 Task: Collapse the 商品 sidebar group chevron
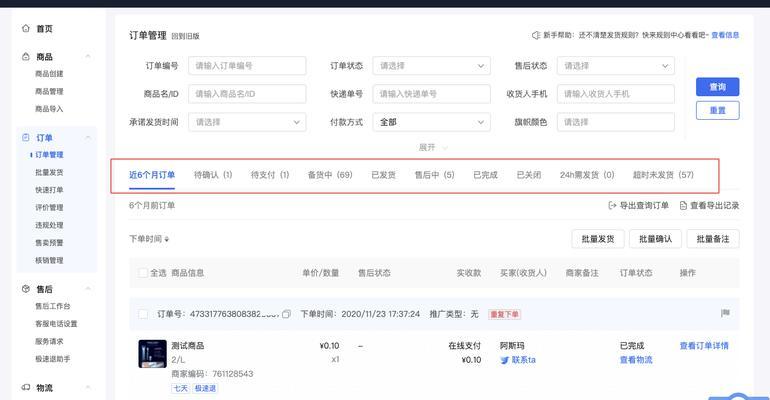(88, 56)
